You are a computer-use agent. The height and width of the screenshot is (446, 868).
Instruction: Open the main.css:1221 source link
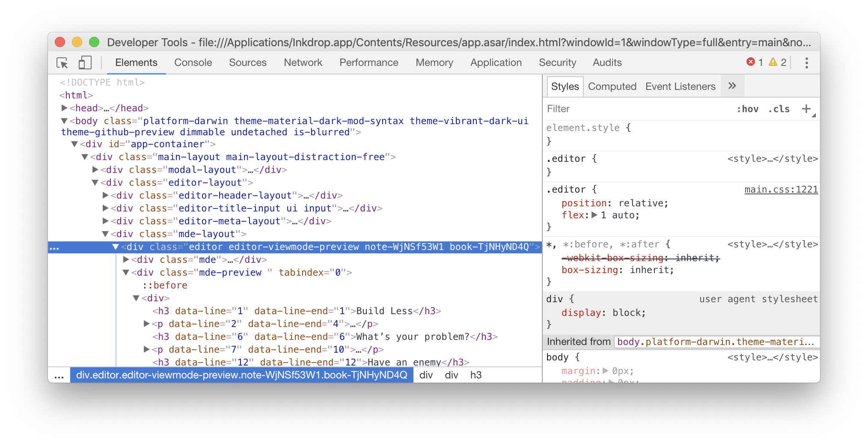781,190
